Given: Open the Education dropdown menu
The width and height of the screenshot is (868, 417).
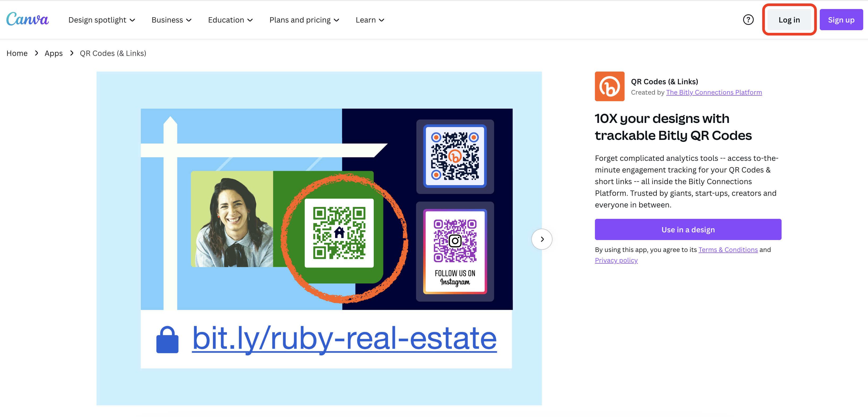Looking at the screenshot, I should 230,20.
